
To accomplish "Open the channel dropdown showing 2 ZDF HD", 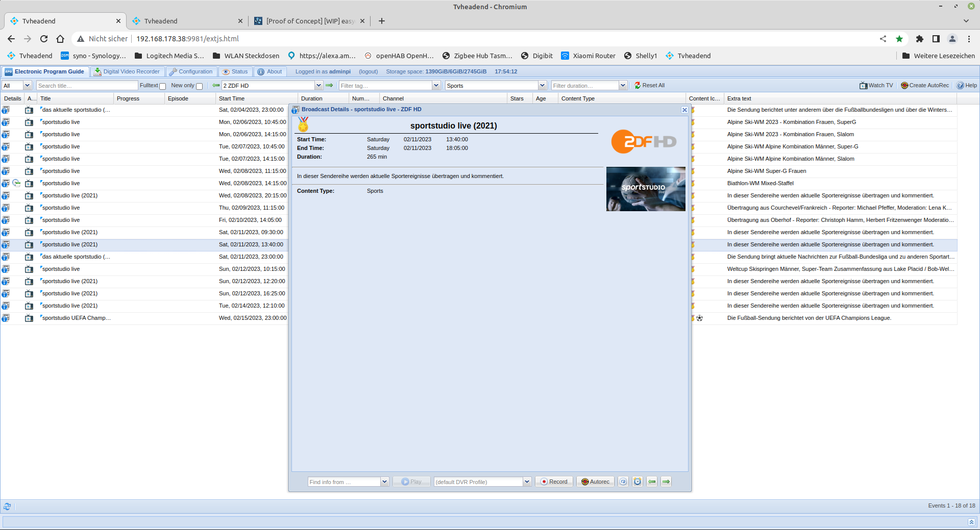I will (x=318, y=86).
